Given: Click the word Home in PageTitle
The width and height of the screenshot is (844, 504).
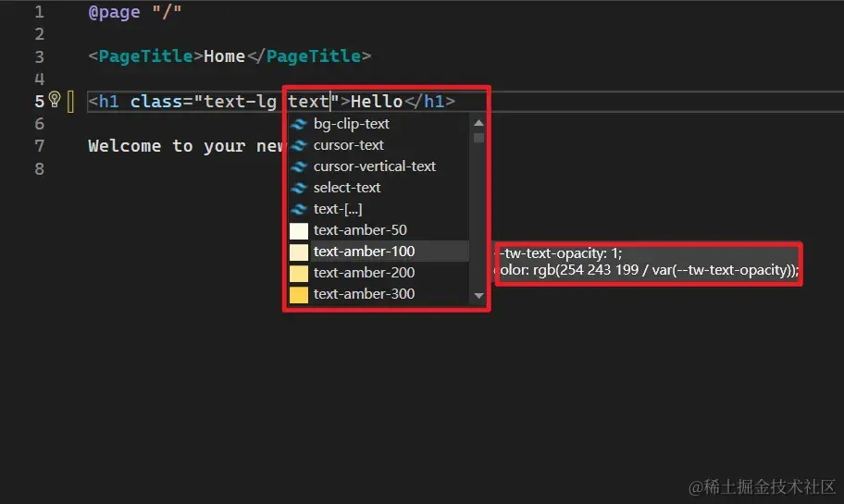Looking at the screenshot, I should coord(225,55).
